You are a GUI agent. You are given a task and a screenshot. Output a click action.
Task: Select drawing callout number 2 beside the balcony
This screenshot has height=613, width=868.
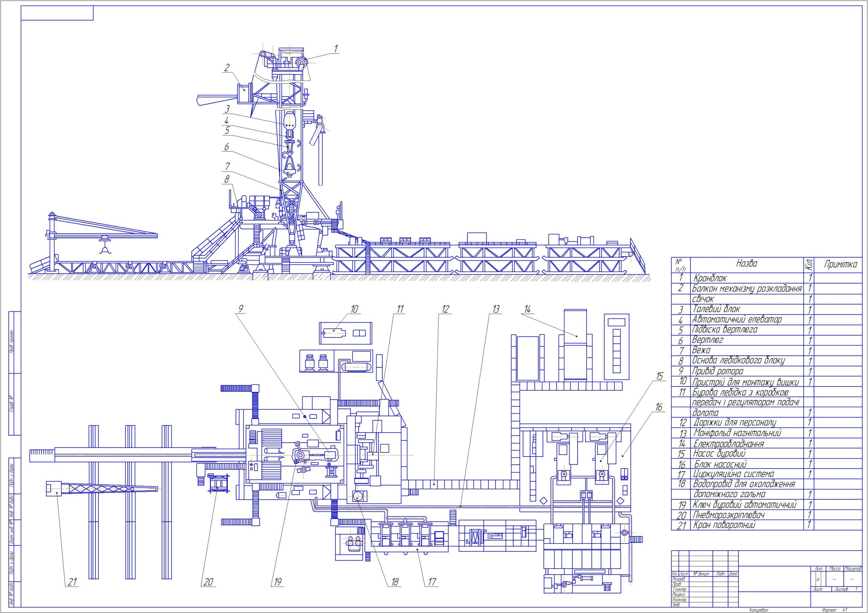(227, 68)
